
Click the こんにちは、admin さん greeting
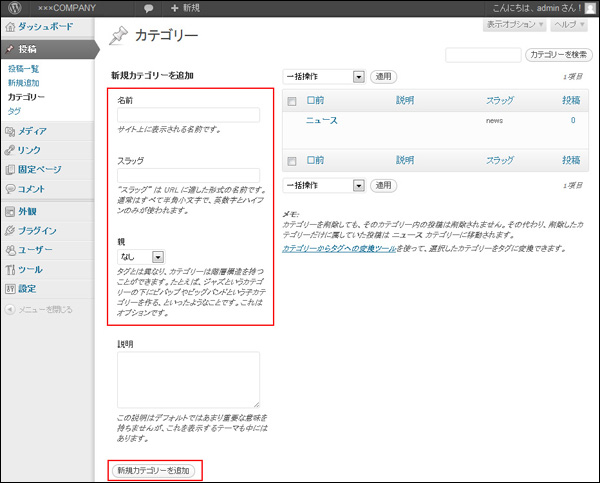pyautogui.click(x=537, y=8)
